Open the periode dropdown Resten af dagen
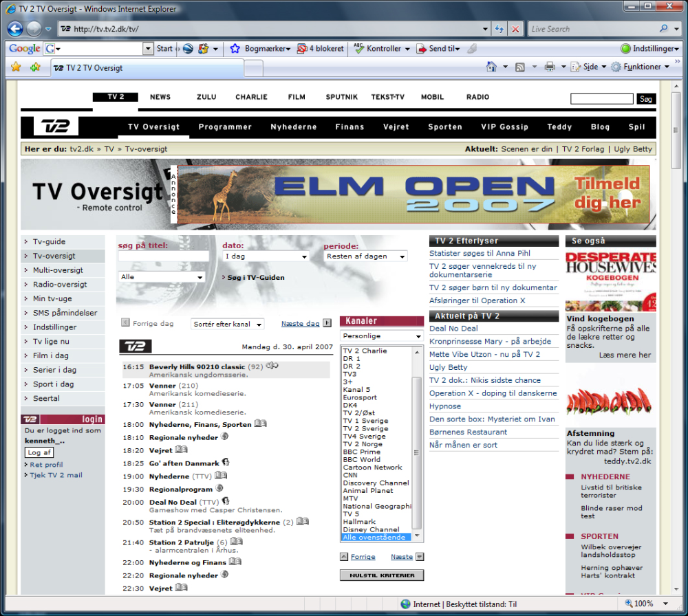The height and width of the screenshot is (616, 688). pos(365,256)
